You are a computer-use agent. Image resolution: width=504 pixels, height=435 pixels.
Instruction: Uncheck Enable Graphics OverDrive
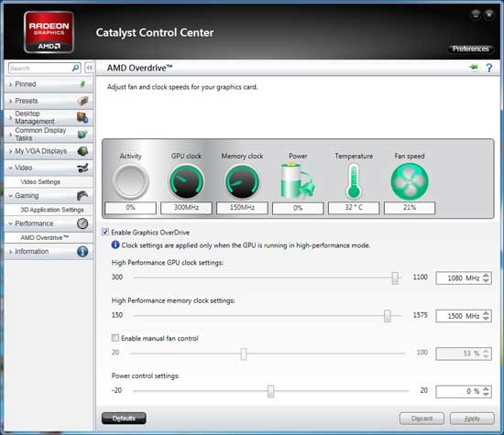click(x=105, y=232)
